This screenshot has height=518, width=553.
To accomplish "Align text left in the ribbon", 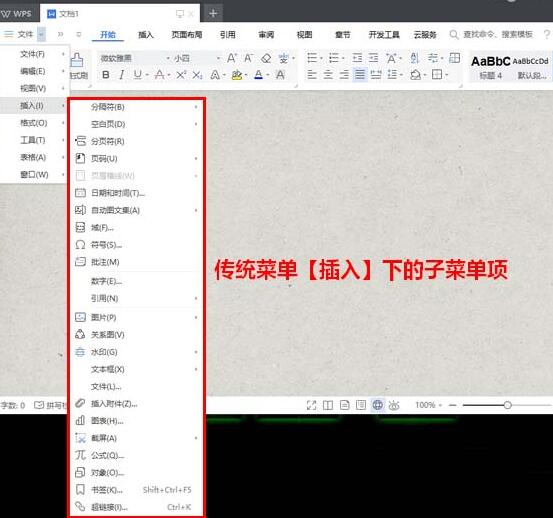I will 312,74.
